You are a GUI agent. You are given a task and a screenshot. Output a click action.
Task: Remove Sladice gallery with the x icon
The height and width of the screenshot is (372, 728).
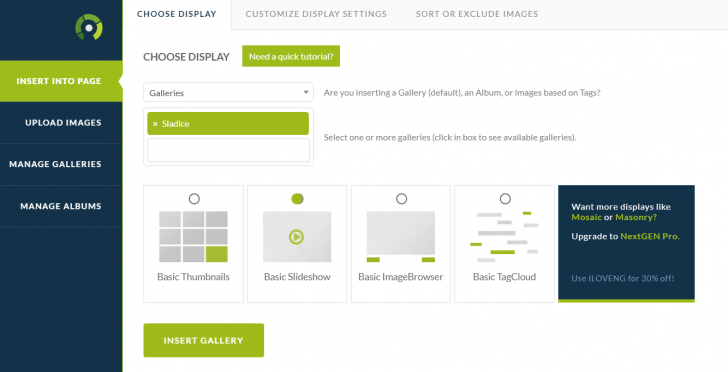point(155,124)
